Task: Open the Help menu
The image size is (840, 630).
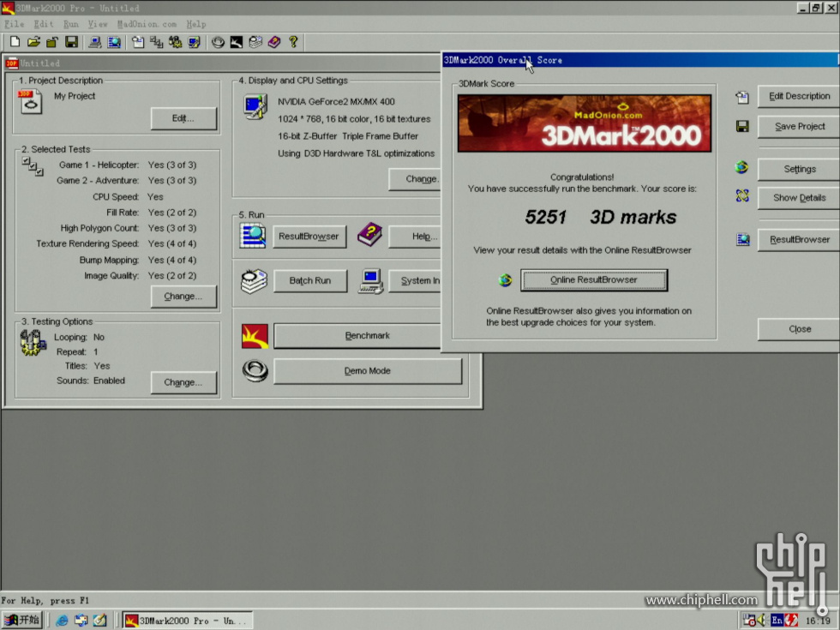Action: (x=196, y=24)
